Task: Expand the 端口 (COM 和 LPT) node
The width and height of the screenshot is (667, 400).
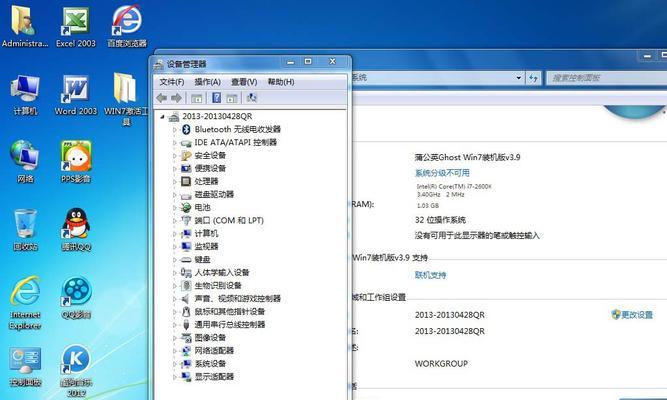Action: coord(174,221)
